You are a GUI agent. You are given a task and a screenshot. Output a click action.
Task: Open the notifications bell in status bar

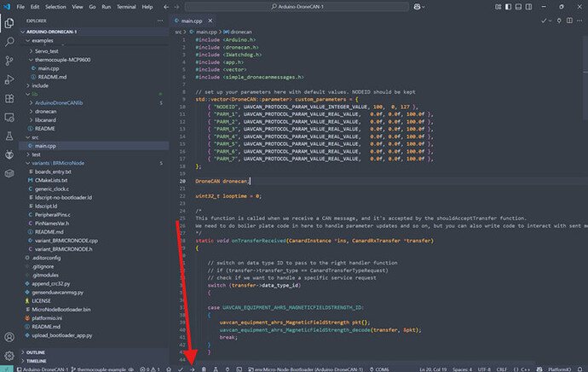[579, 369]
